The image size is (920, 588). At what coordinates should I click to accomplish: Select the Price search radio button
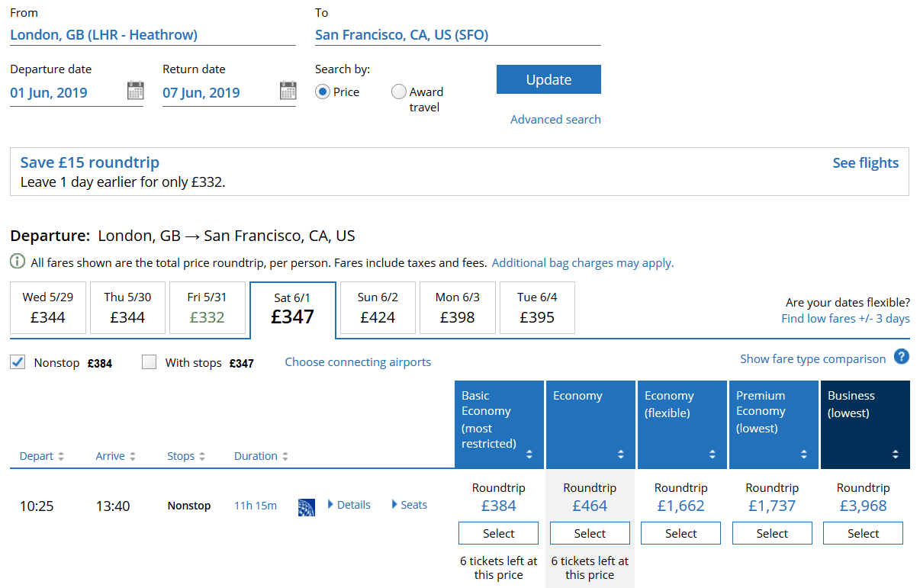[x=323, y=92]
